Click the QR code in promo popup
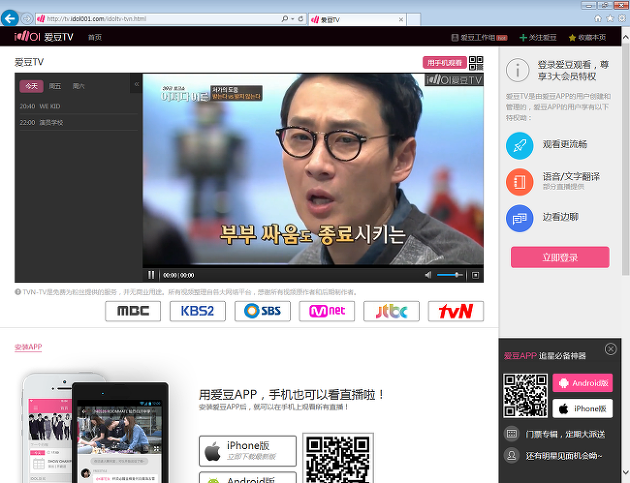This screenshot has height=483, width=630. tap(525, 396)
